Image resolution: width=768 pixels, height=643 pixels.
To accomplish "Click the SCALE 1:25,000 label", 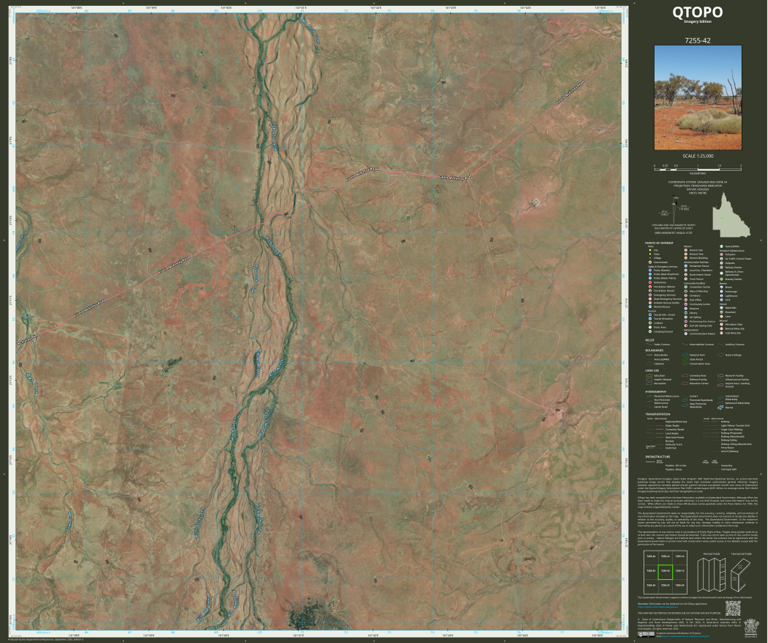I will click(x=697, y=156).
